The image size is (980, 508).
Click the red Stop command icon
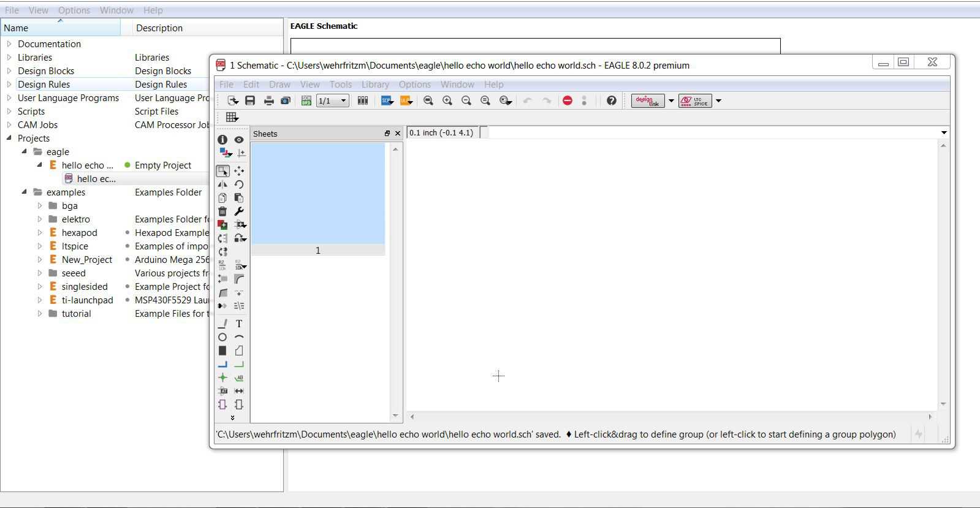(568, 100)
